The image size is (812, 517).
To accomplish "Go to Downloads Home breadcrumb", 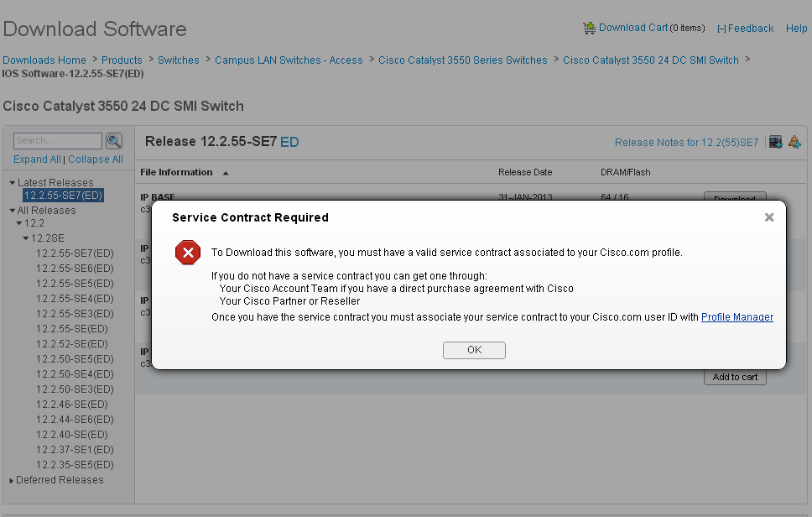I will pyautogui.click(x=44, y=60).
